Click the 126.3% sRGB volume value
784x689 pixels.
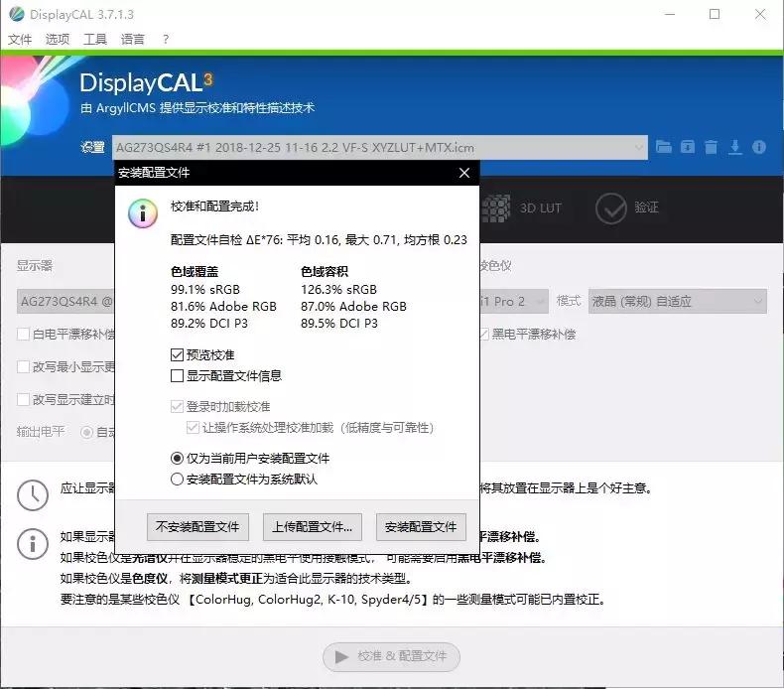click(338, 289)
